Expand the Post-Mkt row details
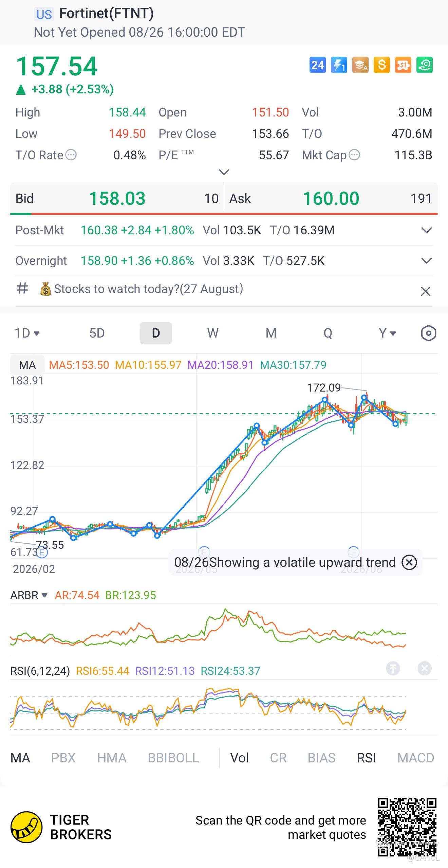This screenshot has width=448, height=868. (x=426, y=230)
